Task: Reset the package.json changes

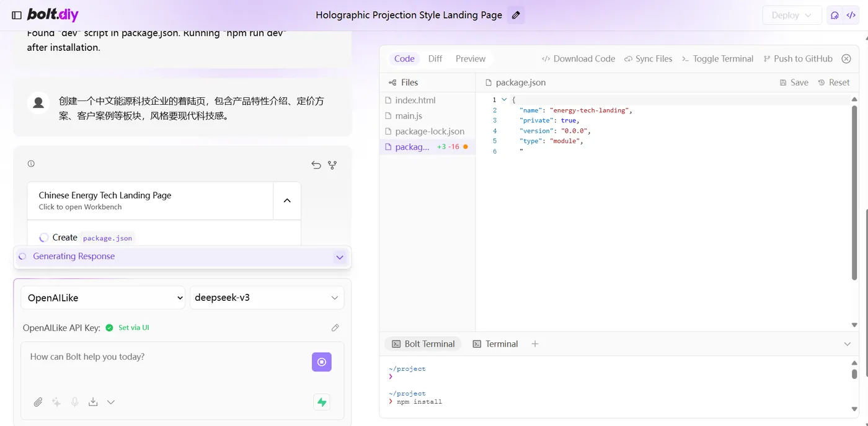Action: [834, 82]
